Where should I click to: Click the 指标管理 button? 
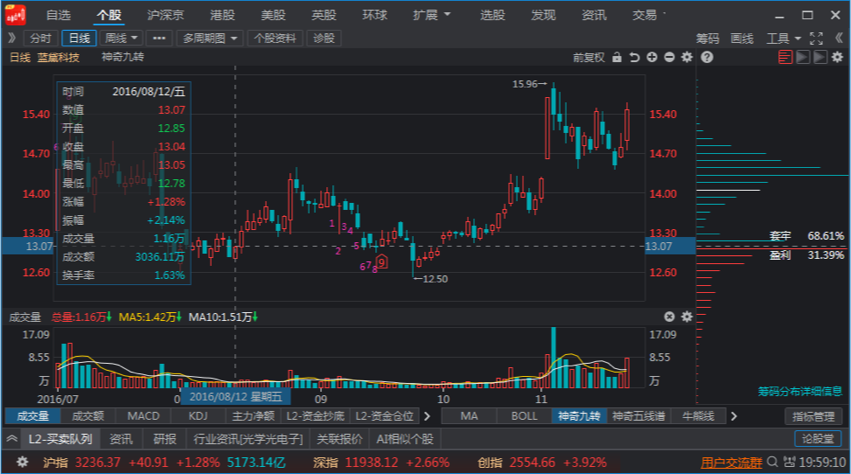(813, 416)
